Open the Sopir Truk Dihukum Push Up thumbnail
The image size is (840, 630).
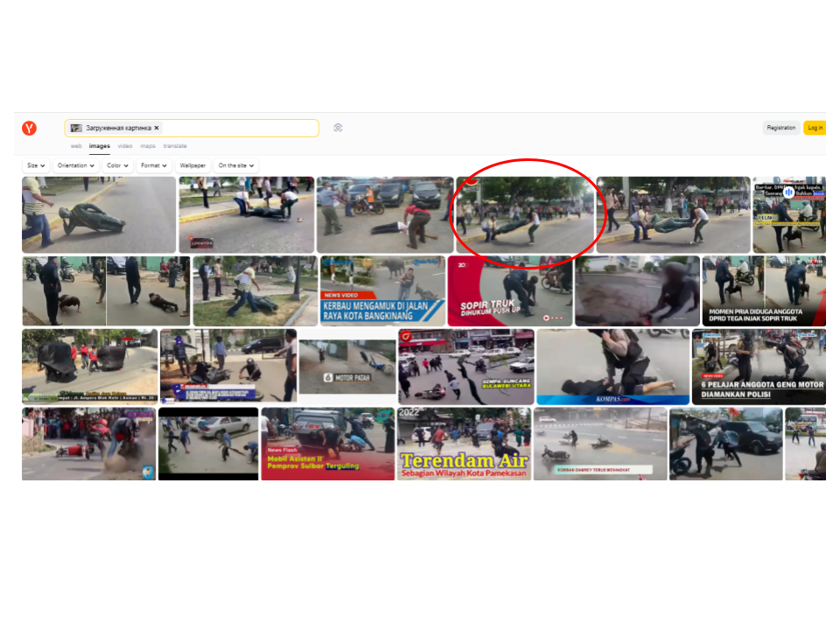509,290
